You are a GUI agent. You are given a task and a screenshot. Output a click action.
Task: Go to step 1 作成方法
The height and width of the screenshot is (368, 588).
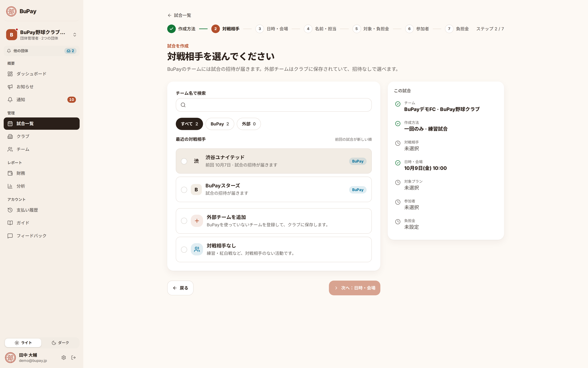(181, 29)
